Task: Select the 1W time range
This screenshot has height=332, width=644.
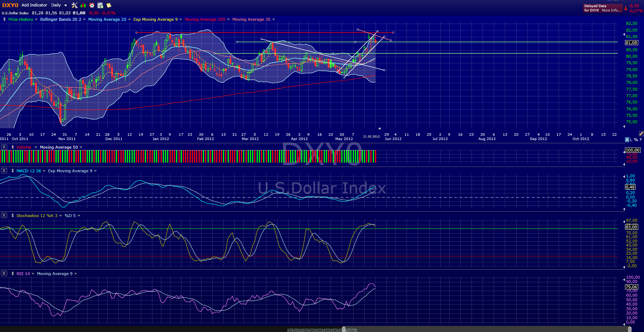Action: click(x=334, y=330)
